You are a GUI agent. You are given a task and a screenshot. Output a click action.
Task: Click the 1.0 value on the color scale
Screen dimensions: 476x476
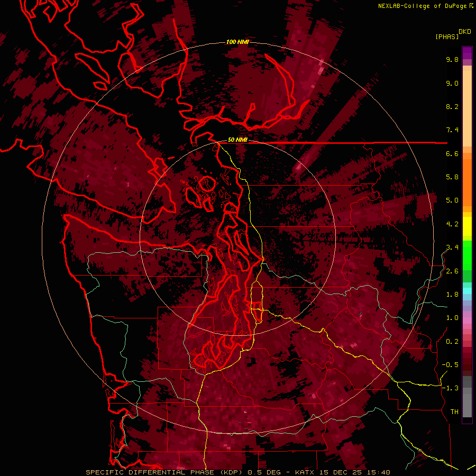(x=452, y=318)
